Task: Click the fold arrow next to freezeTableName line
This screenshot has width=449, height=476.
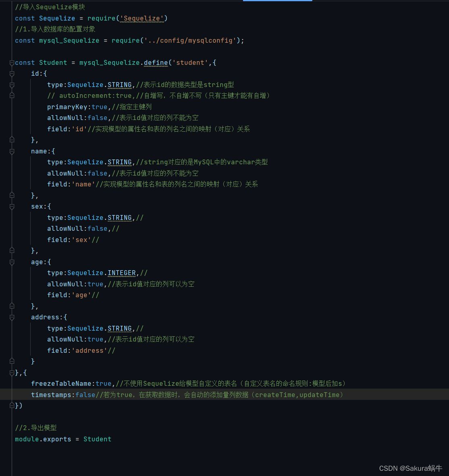Action: (x=12, y=383)
